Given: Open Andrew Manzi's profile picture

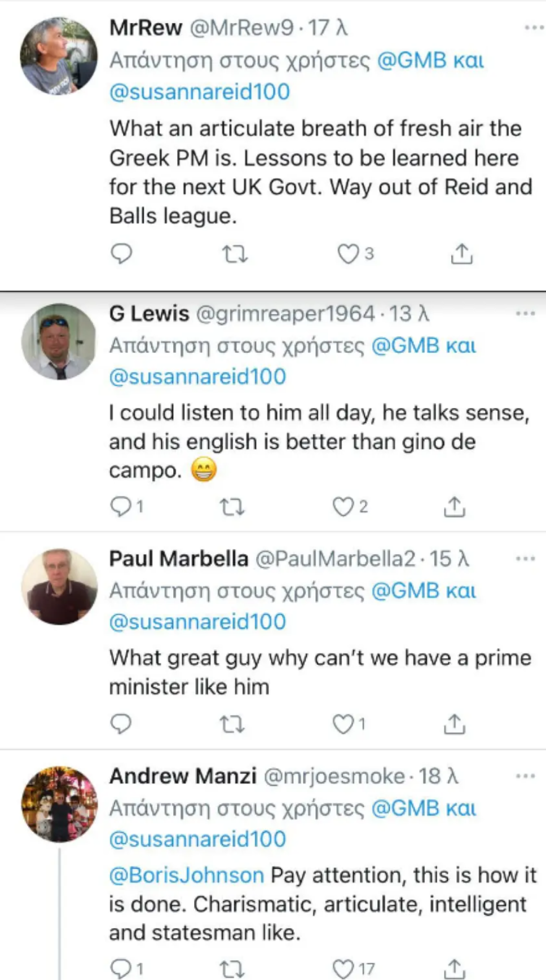Looking at the screenshot, I should pyautogui.click(x=59, y=804).
